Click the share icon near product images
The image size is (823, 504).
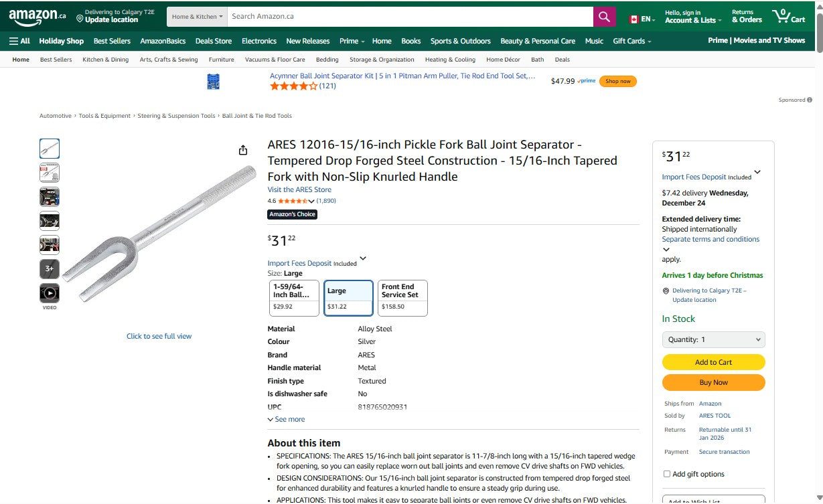point(243,150)
